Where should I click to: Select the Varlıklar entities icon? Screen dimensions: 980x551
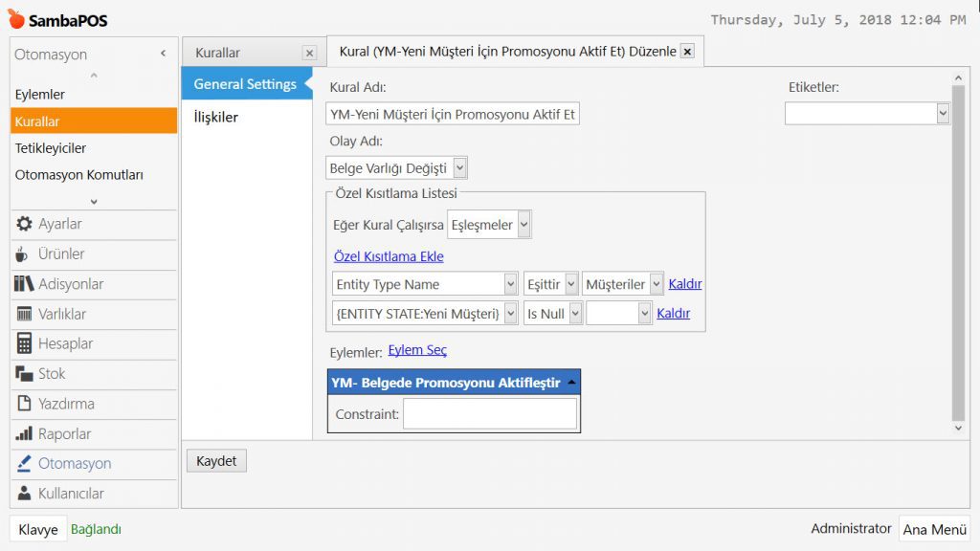tap(24, 314)
